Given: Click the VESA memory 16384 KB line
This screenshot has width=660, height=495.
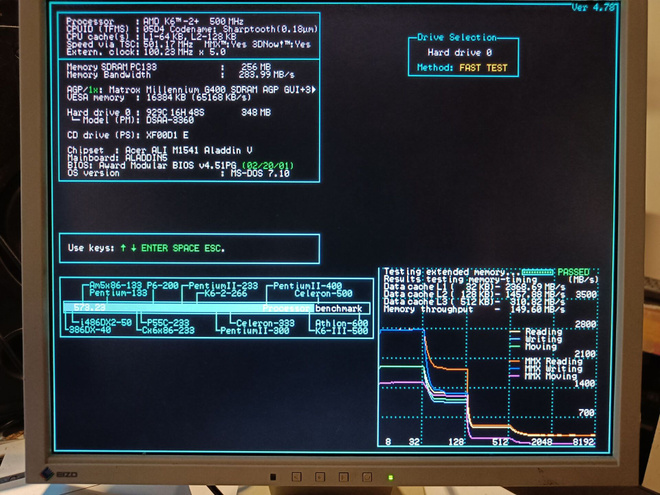Looking at the screenshot, I should 159,97.
